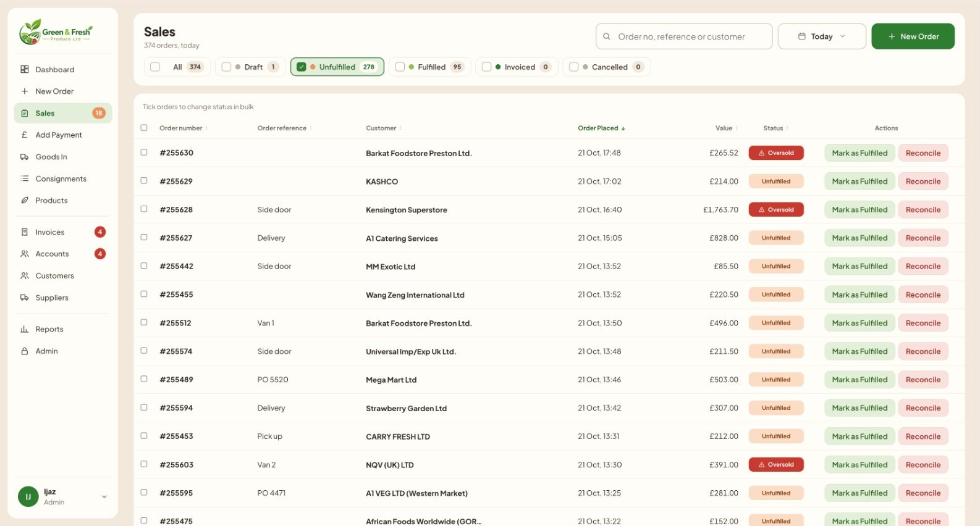Sort by Order number column header
The height and width of the screenshot is (526, 980).
(184, 128)
